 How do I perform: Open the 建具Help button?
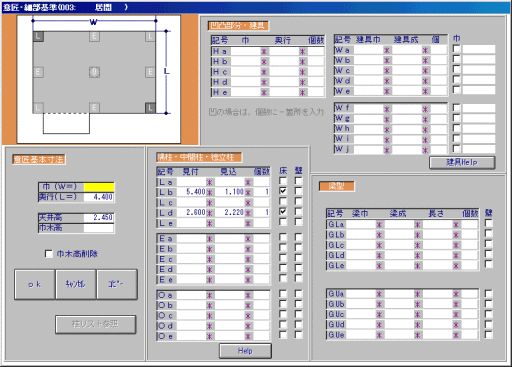[x=462, y=162]
